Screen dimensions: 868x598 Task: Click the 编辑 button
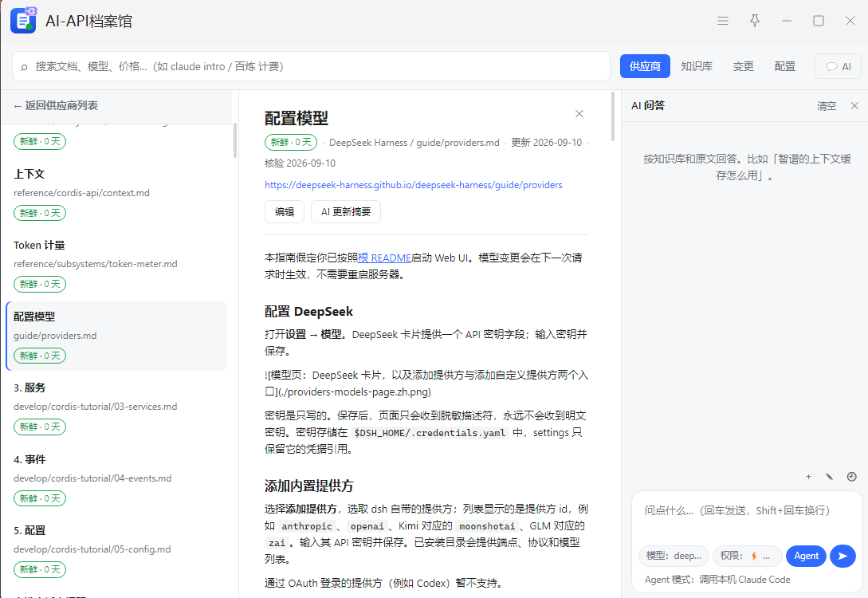[285, 211]
